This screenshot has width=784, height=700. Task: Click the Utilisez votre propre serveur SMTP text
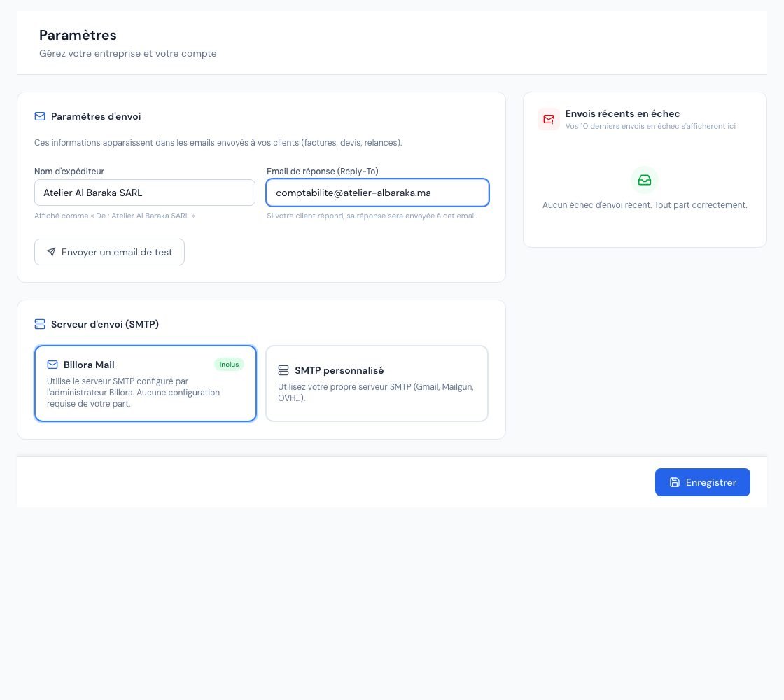click(376, 393)
